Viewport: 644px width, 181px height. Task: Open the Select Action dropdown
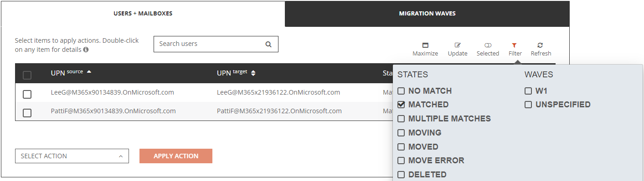pos(72,156)
